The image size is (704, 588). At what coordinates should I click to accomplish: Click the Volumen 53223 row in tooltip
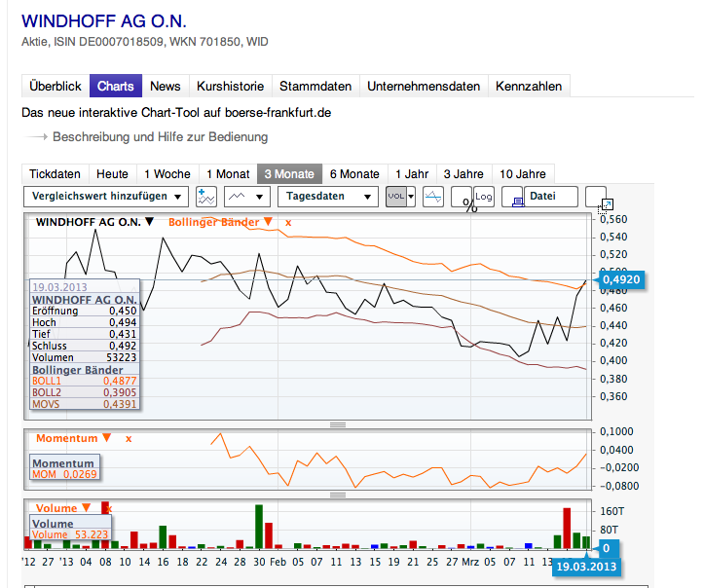pyautogui.click(x=85, y=357)
